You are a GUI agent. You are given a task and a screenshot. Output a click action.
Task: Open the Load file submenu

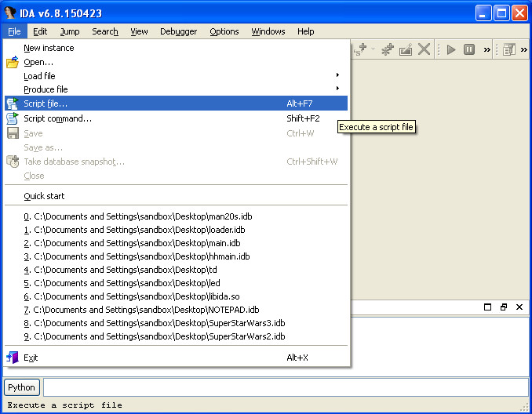pyautogui.click(x=176, y=76)
